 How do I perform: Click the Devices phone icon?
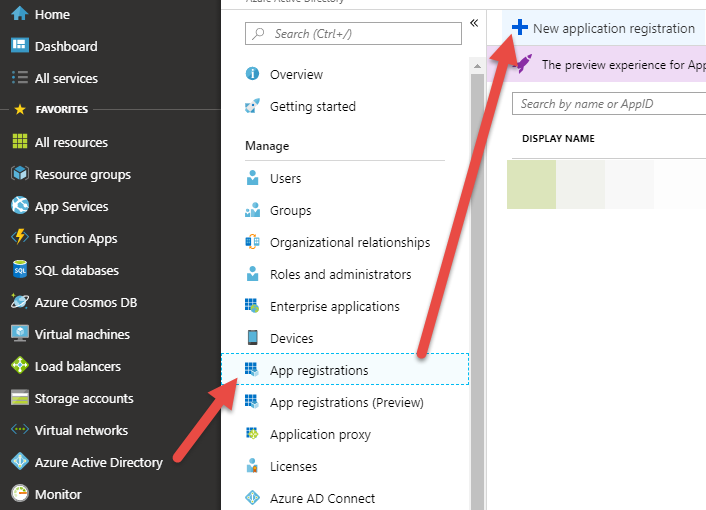tap(252, 338)
